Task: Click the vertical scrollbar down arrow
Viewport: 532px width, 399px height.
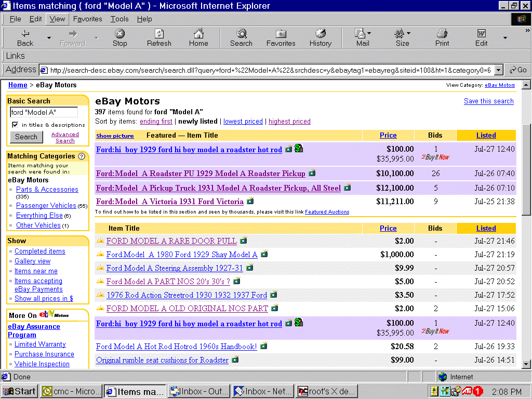Action: (x=526, y=364)
